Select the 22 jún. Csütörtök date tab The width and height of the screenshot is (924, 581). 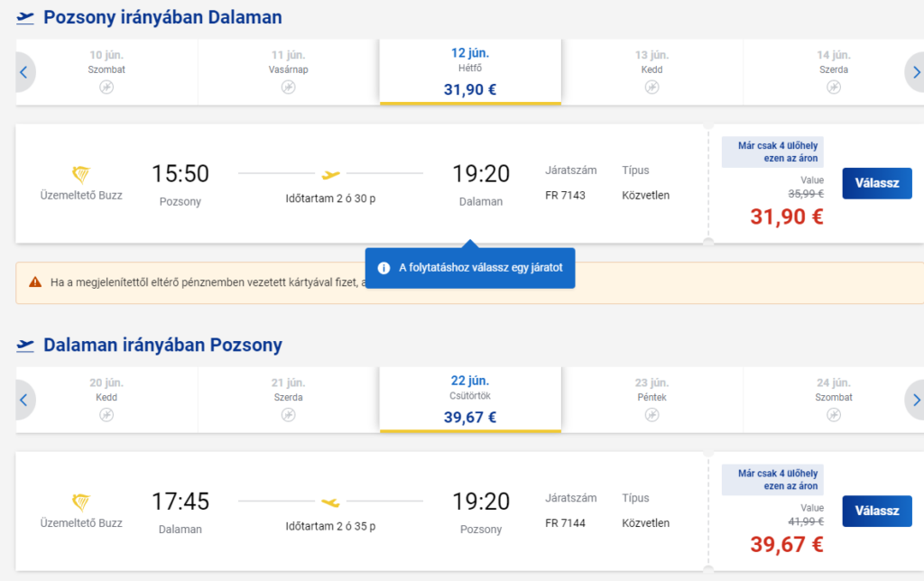click(470, 400)
